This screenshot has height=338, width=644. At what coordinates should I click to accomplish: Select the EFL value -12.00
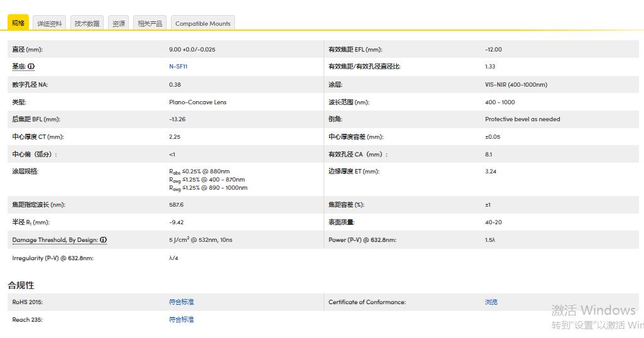[493, 49]
